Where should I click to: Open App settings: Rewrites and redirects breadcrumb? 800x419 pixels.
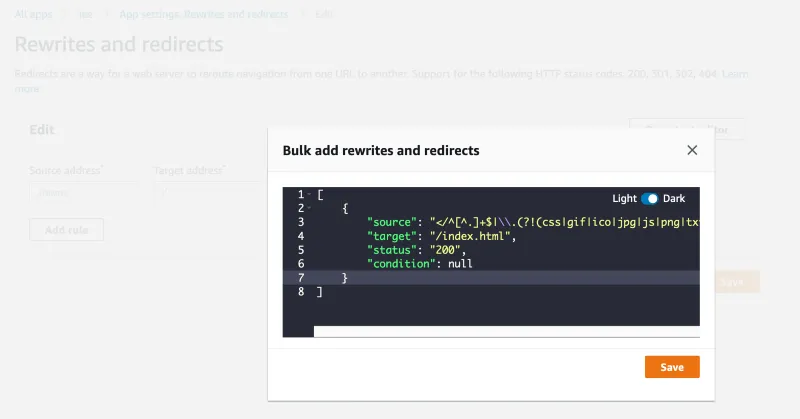tap(203, 15)
